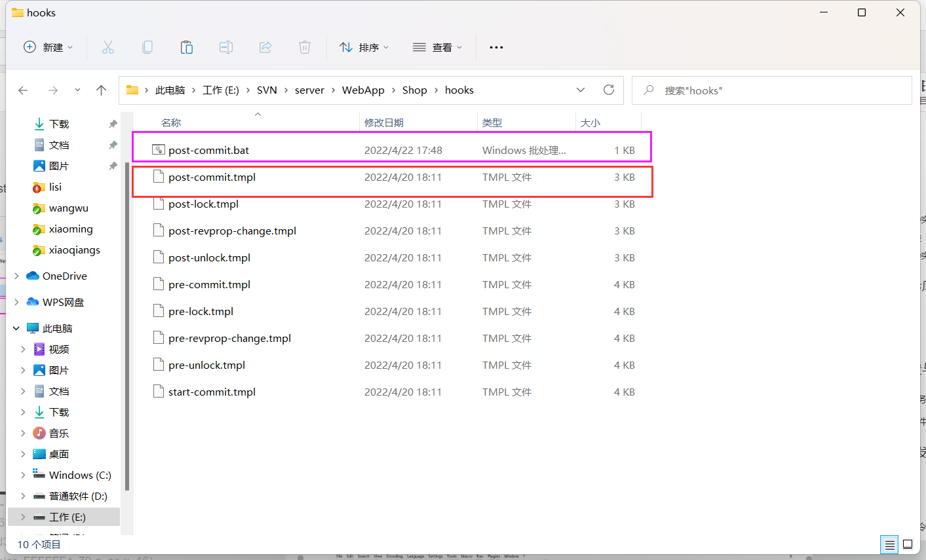Switch to large icons view layout
Image resolution: width=926 pixels, height=560 pixels.
(908, 544)
